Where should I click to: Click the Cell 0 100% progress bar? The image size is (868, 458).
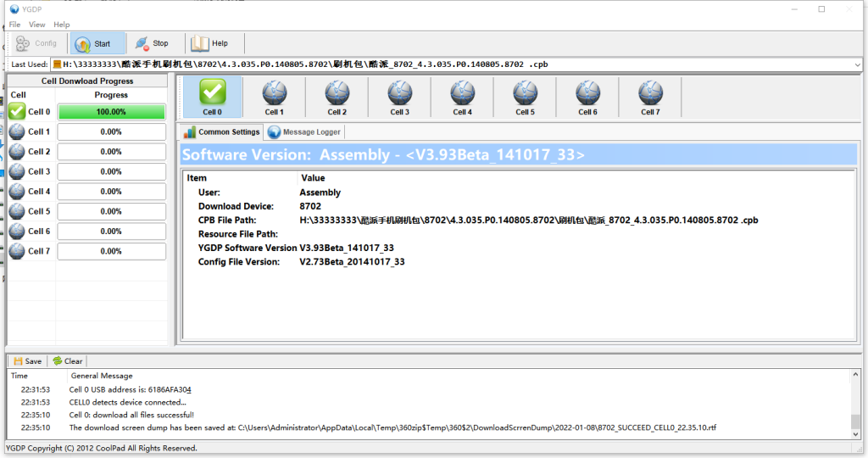point(111,112)
